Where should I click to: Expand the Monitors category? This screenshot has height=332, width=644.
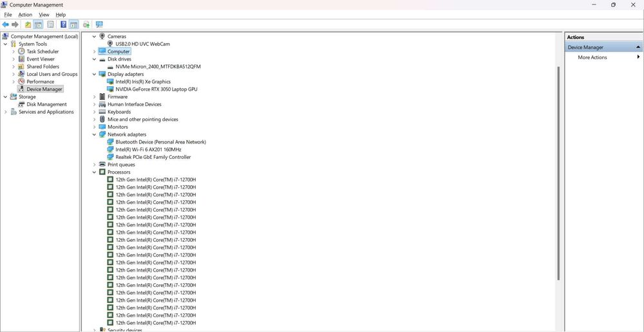pos(94,127)
